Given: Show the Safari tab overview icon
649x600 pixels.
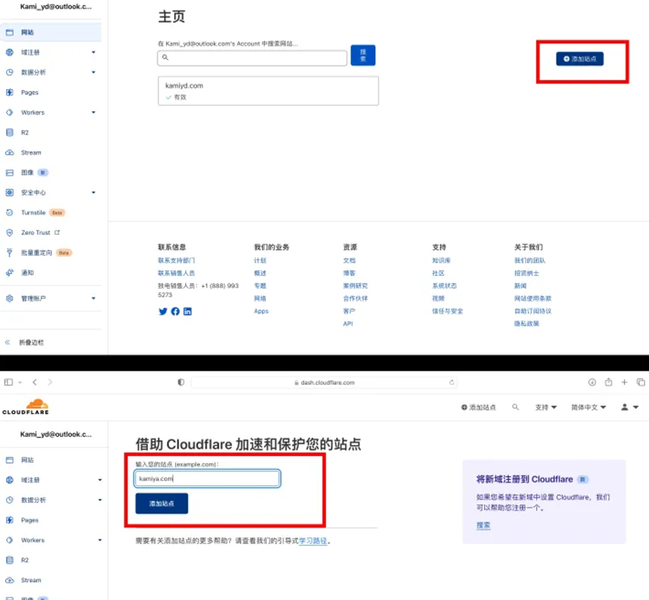Looking at the screenshot, I should coord(641,382).
